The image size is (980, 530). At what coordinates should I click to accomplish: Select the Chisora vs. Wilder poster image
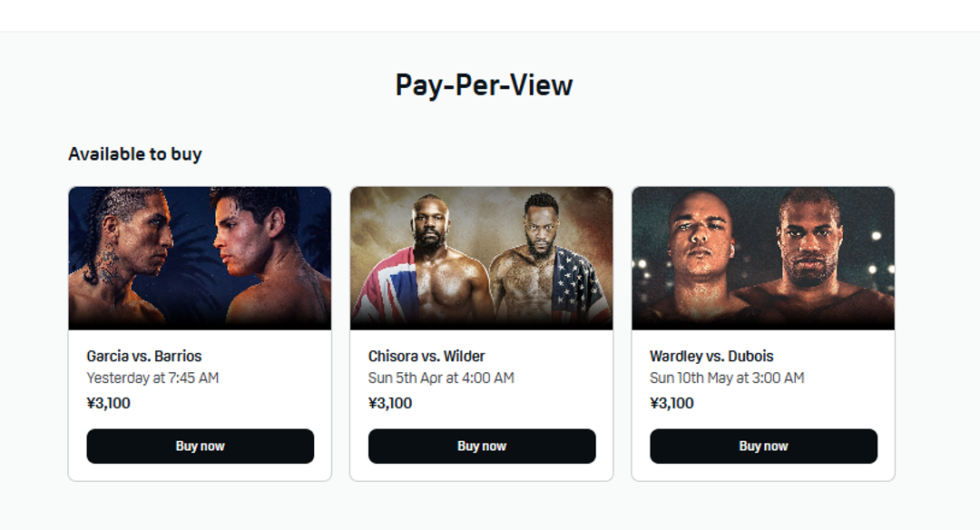481,258
